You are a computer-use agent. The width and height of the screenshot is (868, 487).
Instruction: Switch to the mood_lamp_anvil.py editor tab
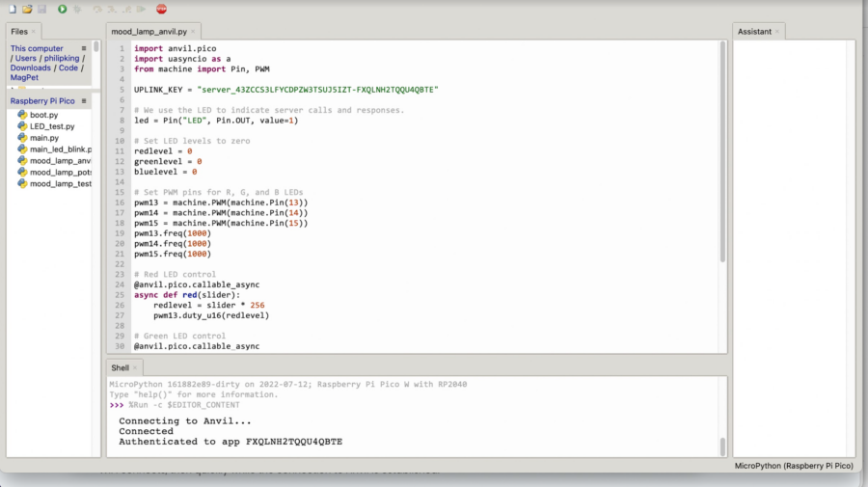pyautogui.click(x=149, y=32)
